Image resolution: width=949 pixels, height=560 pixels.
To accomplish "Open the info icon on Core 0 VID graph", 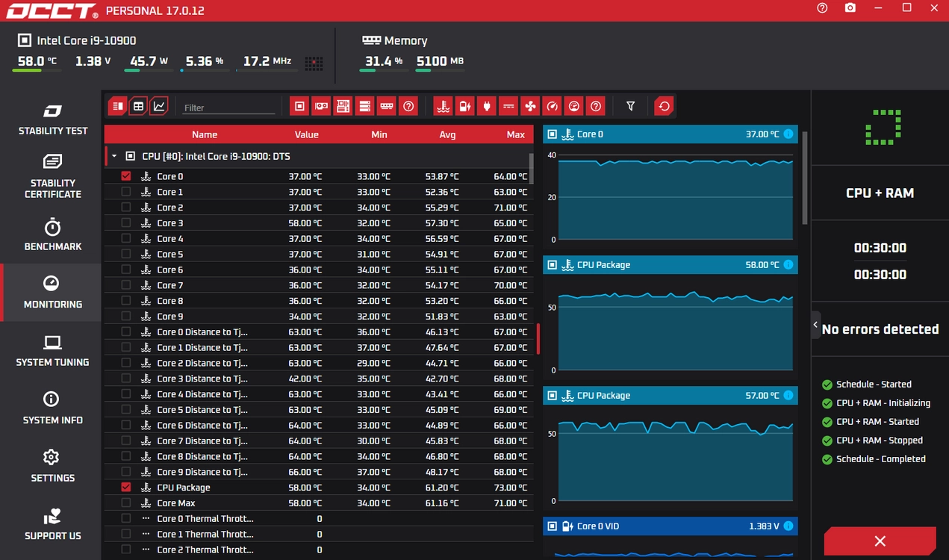I will tap(788, 526).
